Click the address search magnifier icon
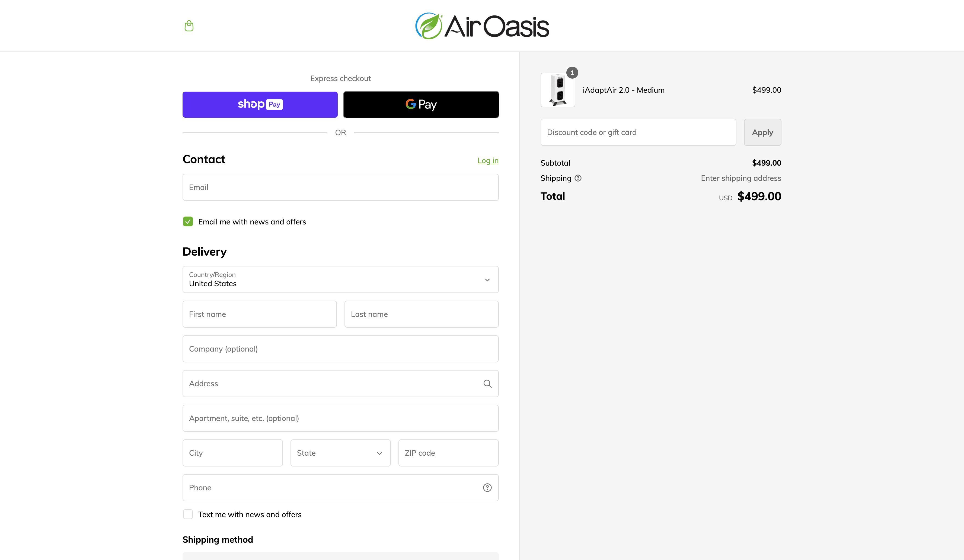The width and height of the screenshot is (964, 560). 487,383
